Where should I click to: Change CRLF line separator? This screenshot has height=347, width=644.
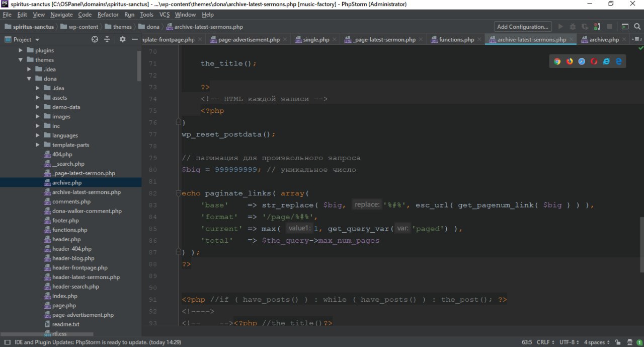[x=545, y=342]
